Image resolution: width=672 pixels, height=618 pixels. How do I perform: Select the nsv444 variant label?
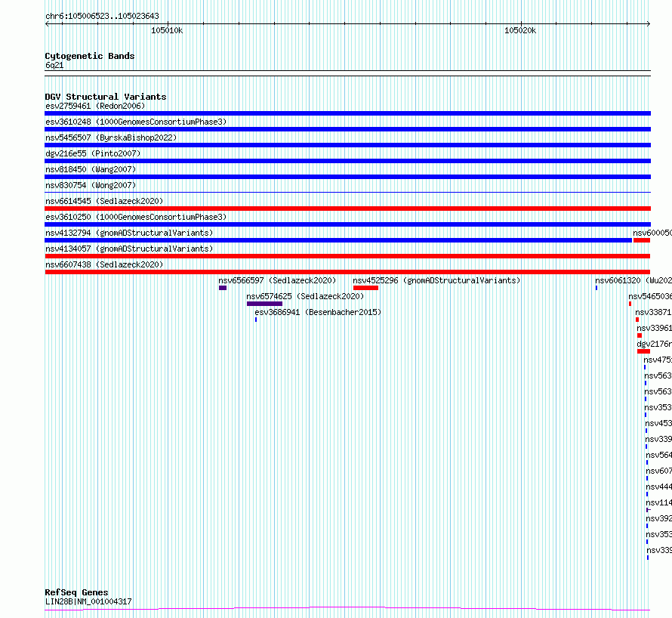tap(659, 487)
